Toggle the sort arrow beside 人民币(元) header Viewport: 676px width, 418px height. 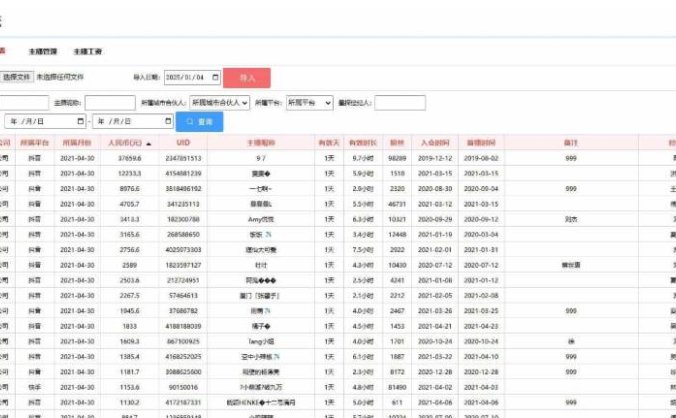(149, 143)
